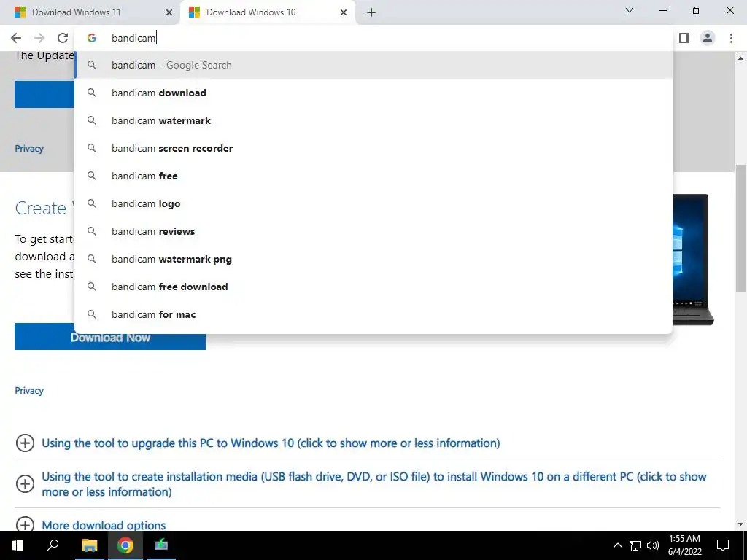Open the taskbar clock showing 1:55 AM
Image resolution: width=747 pixels, height=560 pixels.
[684, 545]
